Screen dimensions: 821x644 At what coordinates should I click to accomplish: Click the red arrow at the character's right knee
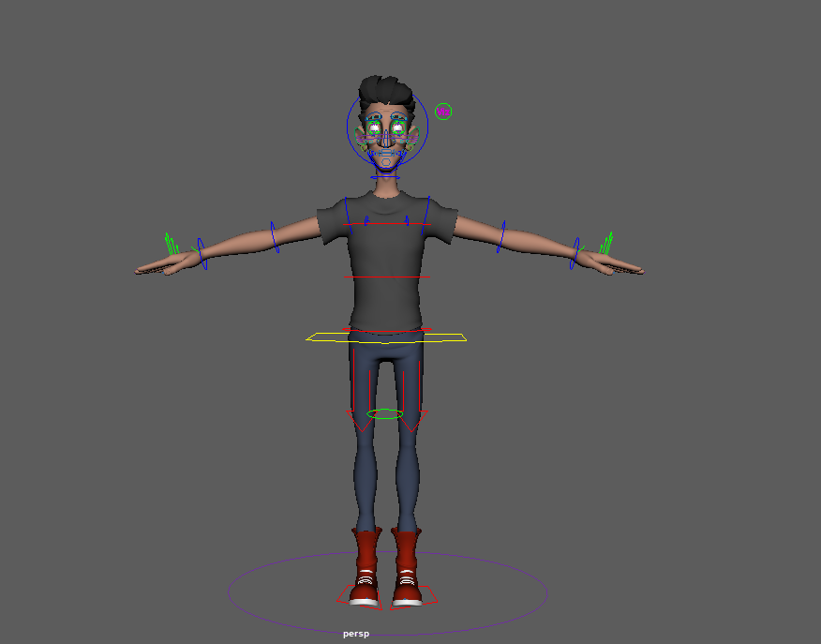pyautogui.click(x=360, y=422)
